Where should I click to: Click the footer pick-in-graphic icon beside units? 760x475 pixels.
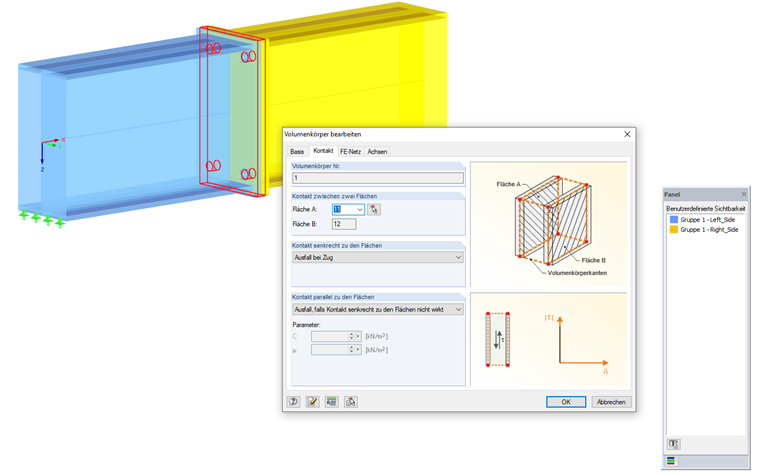pos(351,401)
